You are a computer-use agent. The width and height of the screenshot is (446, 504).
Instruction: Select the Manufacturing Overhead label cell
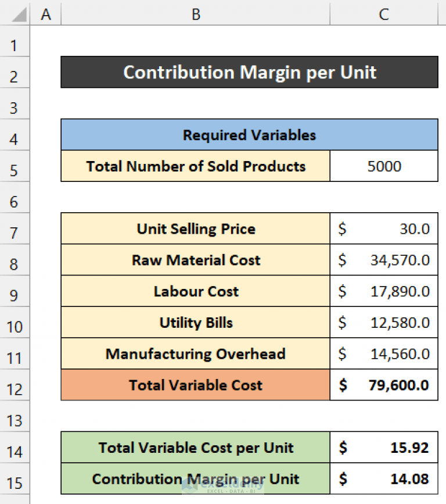[196, 354]
